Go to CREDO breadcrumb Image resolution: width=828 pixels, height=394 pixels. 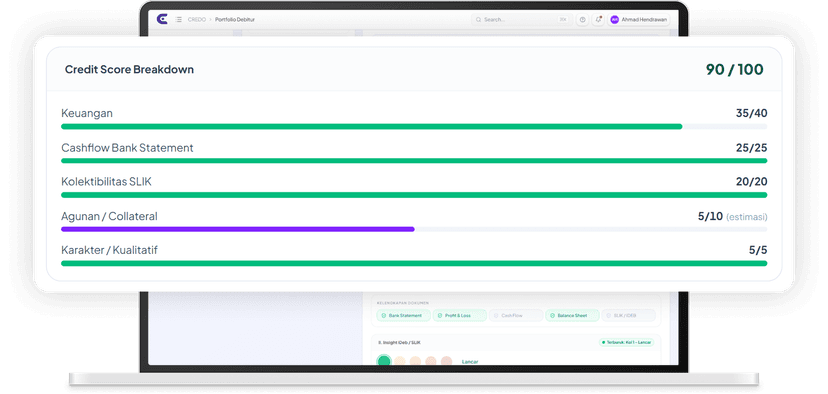point(197,20)
